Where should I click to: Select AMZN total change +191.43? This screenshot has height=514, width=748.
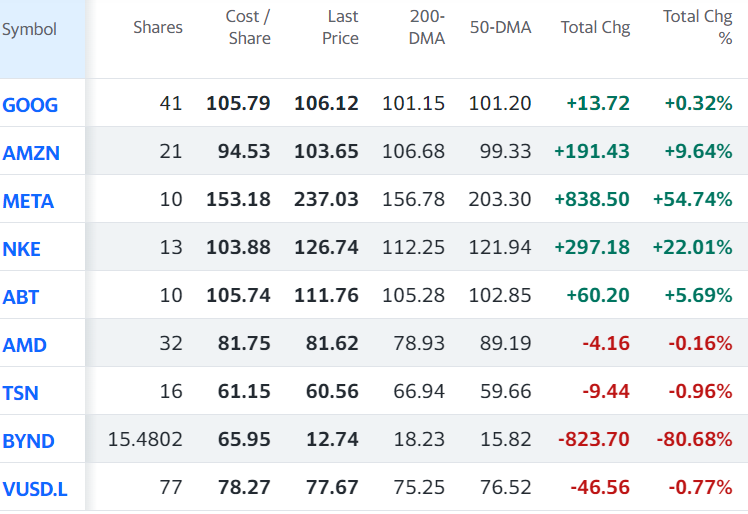(x=592, y=152)
